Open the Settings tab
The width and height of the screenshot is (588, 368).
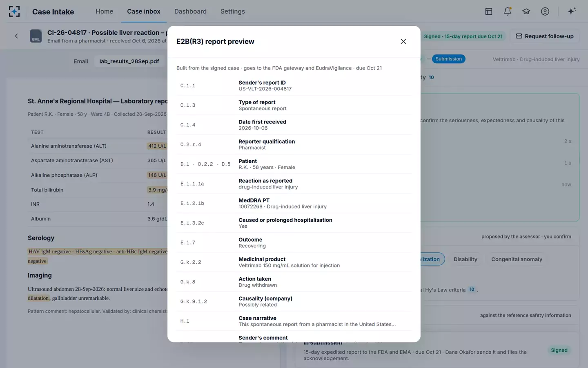pyautogui.click(x=233, y=11)
